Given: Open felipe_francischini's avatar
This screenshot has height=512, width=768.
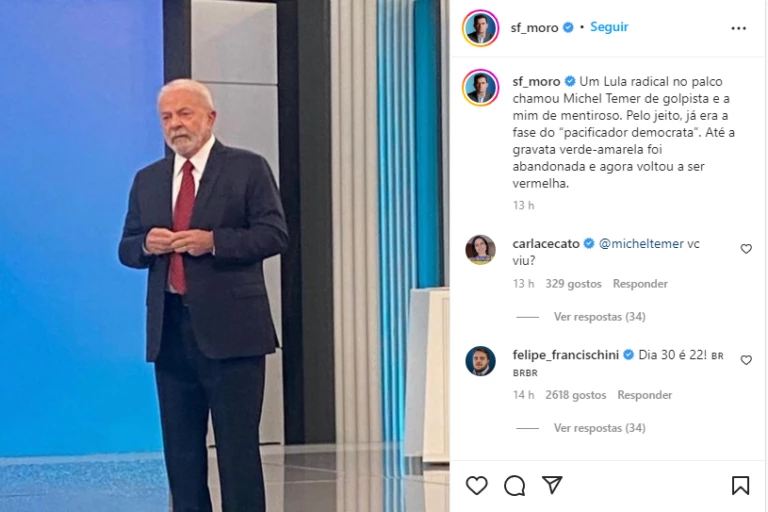Looking at the screenshot, I should click(480, 361).
